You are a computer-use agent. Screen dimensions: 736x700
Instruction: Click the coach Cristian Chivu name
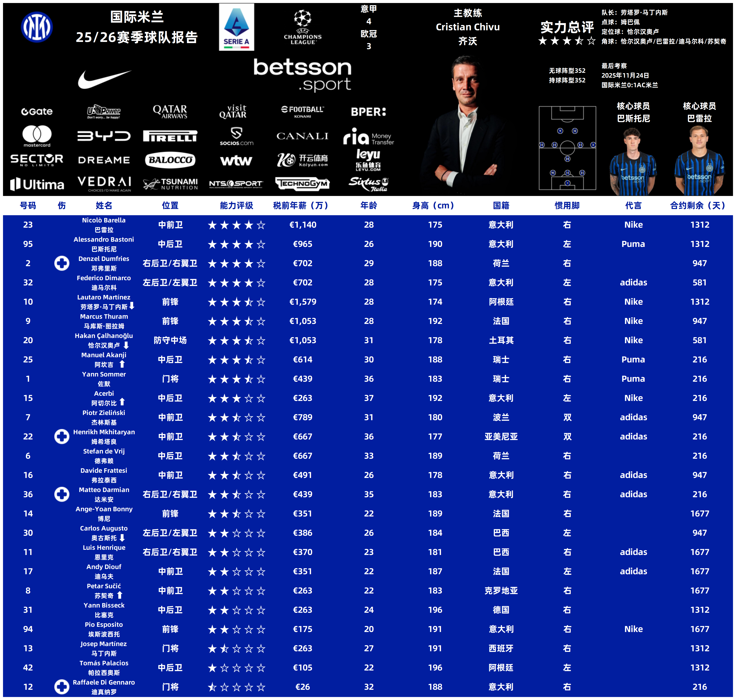(x=467, y=27)
